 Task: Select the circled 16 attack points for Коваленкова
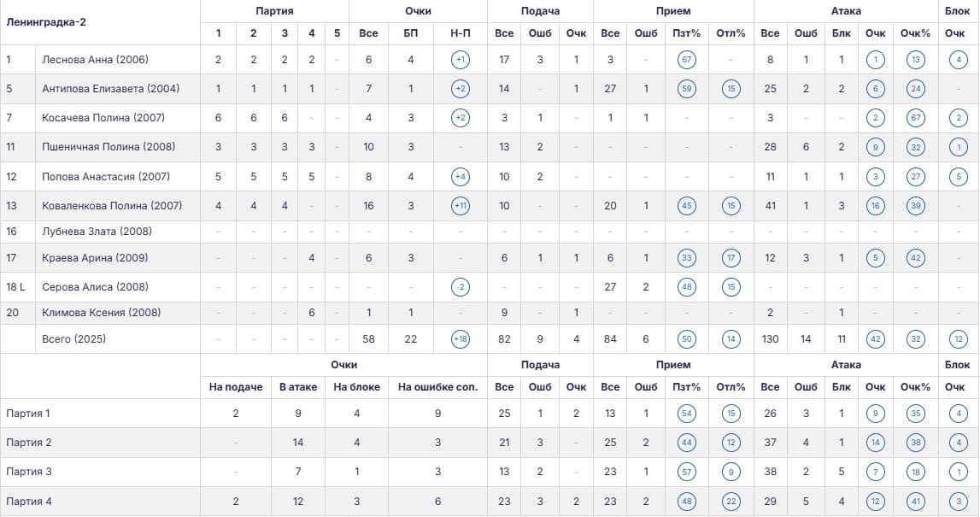875,206
